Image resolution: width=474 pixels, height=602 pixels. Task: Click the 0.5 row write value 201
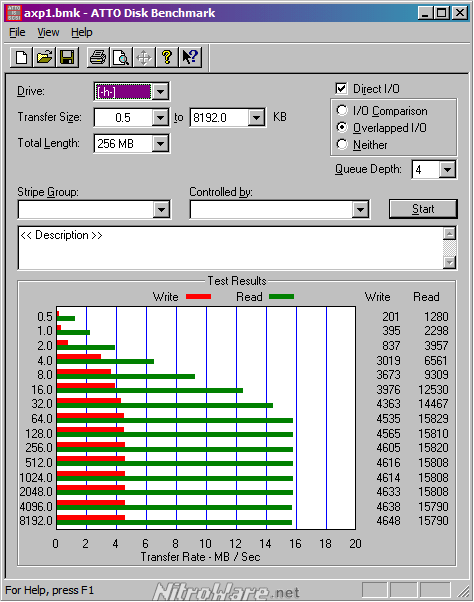click(x=391, y=316)
